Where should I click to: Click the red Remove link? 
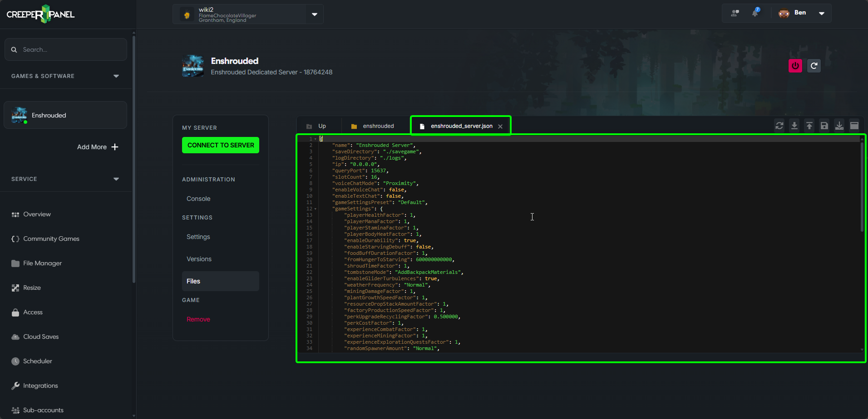coord(198,319)
